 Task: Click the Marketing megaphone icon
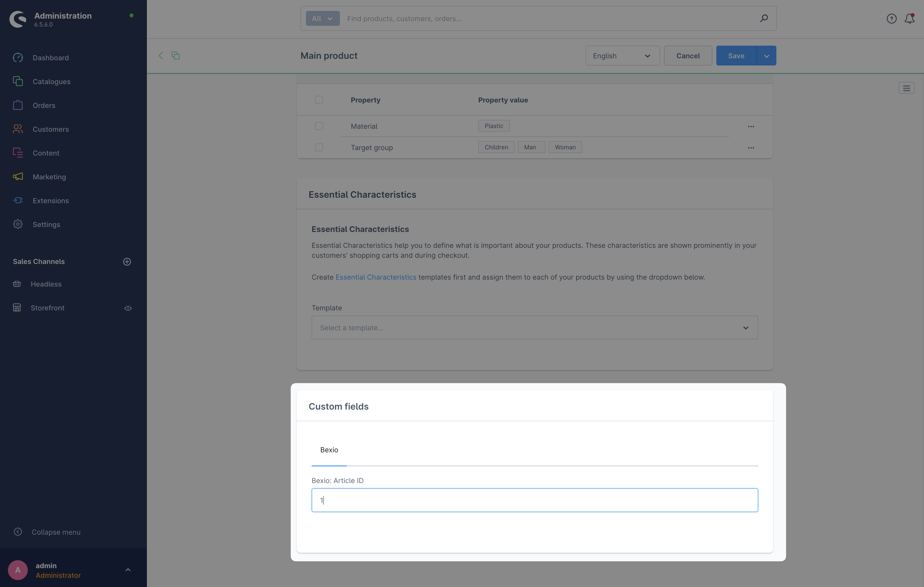point(18,176)
